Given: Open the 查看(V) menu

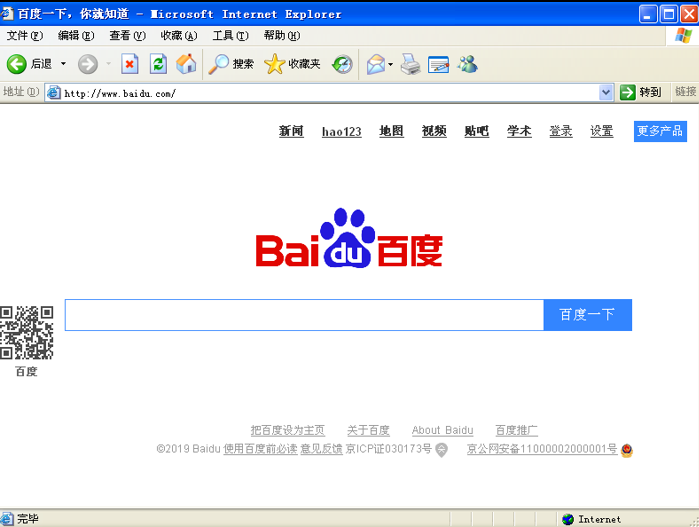Looking at the screenshot, I should click(x=127, y=36).
